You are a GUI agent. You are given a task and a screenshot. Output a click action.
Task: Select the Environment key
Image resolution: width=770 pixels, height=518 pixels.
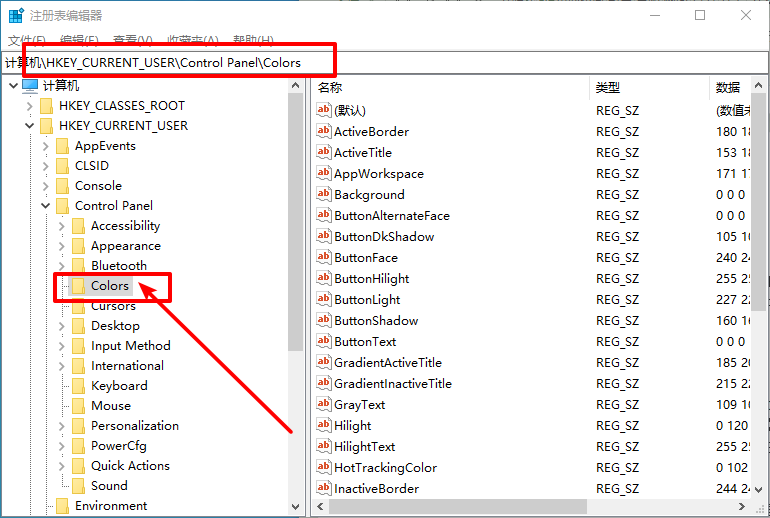point(111,506)
